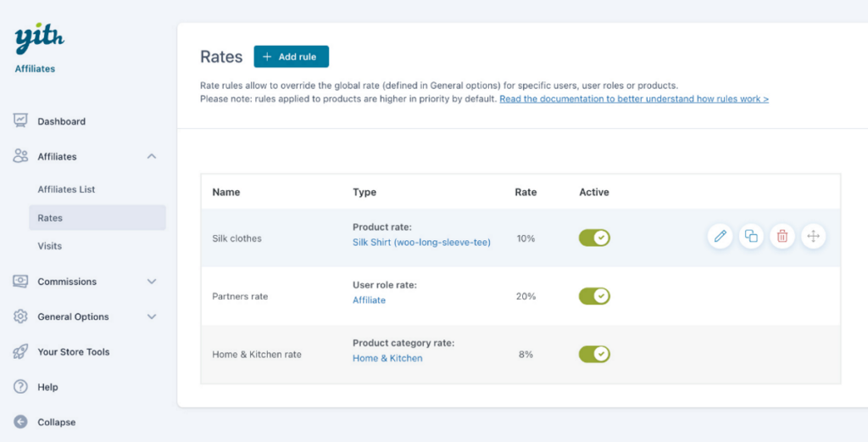This screenshot has height=442, width=868.
Task: Click the YITH logo
Action: pyautogui.click(x=39, y=38)
